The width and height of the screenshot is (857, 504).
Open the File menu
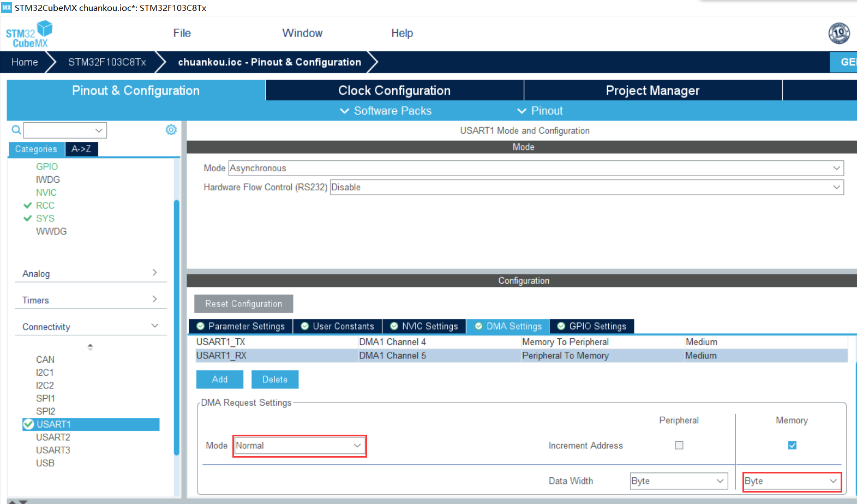[182, 33]
